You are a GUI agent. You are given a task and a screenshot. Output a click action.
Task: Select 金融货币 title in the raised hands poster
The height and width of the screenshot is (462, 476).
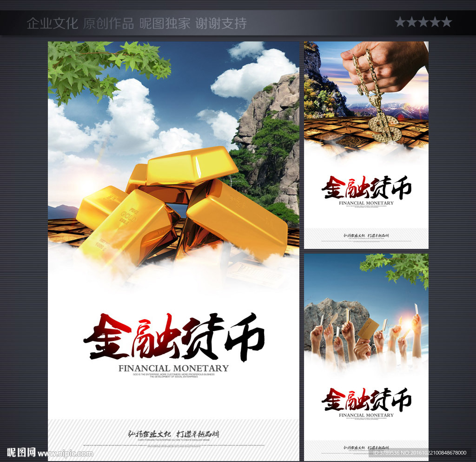click(x=366, y=400)
